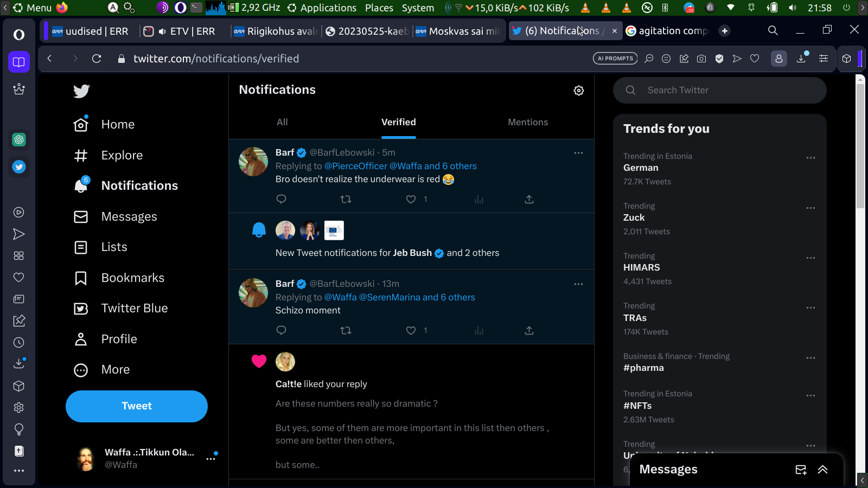Open Twitter Blue in navigation

(120, 309)
